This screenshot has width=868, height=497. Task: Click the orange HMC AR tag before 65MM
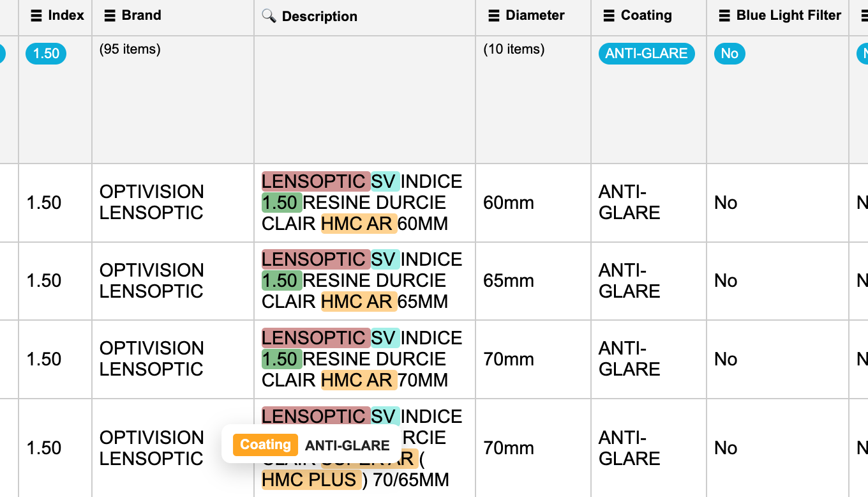click(x=358, y=302)
